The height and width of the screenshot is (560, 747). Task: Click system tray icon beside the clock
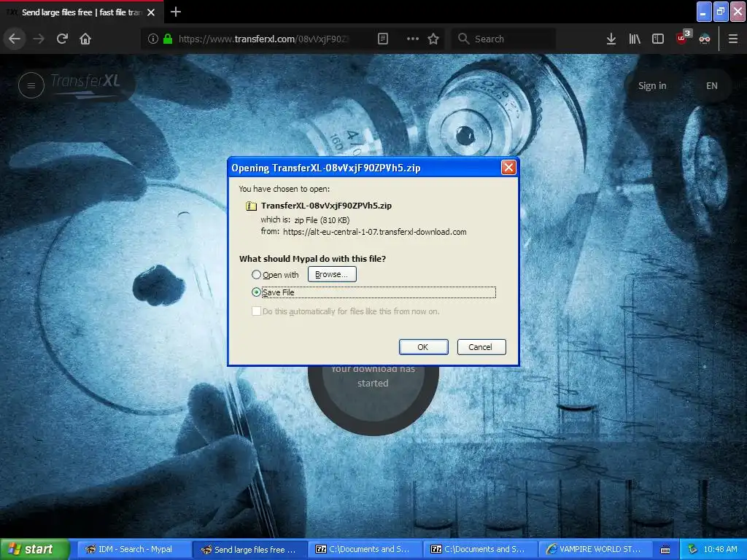692,550
